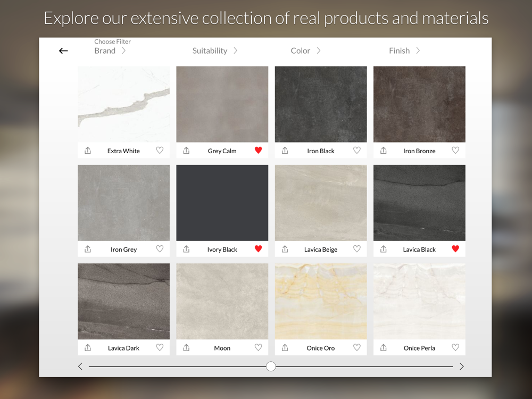Share the Extra White material

(88, 151)
